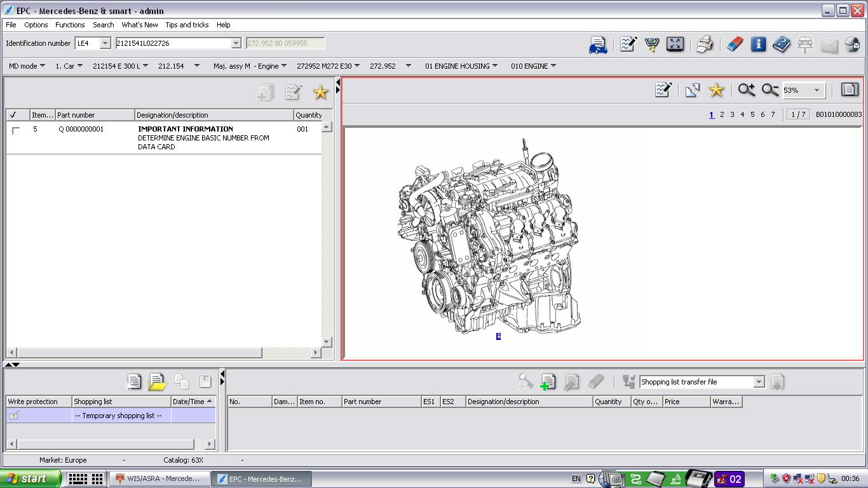
Task: Click the Part number column header in parts list
Action: click(95, 115)
